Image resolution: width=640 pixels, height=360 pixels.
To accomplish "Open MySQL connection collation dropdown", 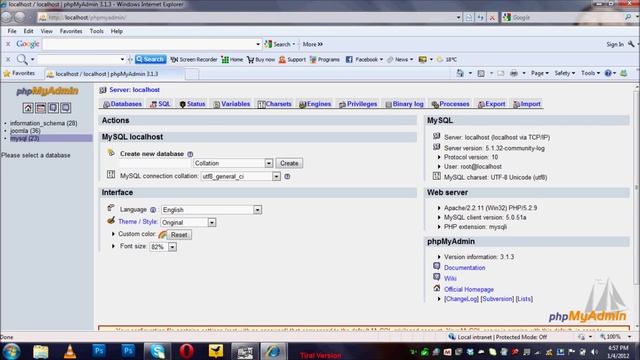I will (x=240, y=176).
